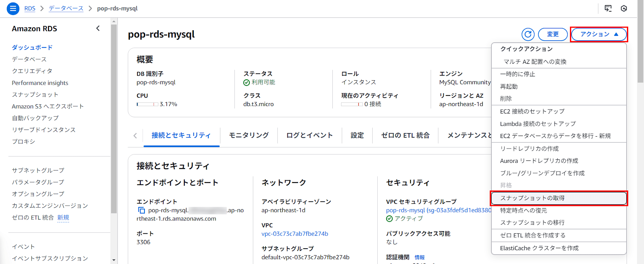Choose EC2 接続のセットアップ menu item

[559, 112]
